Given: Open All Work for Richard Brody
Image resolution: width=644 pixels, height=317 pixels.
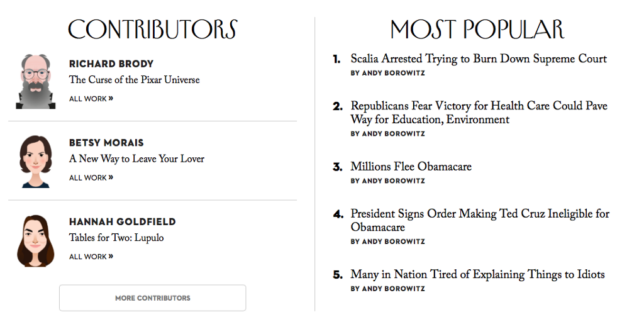Looking at the screenshot, I should [x=91, y=99].
